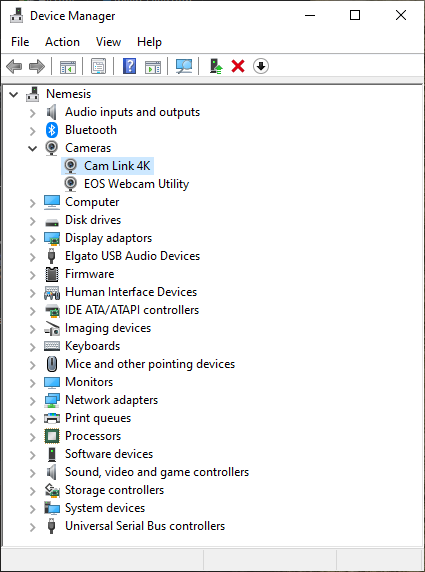Click the Processors icon
Screen dimensions: 425x572
pyautogui.click(x=52, y=436)
